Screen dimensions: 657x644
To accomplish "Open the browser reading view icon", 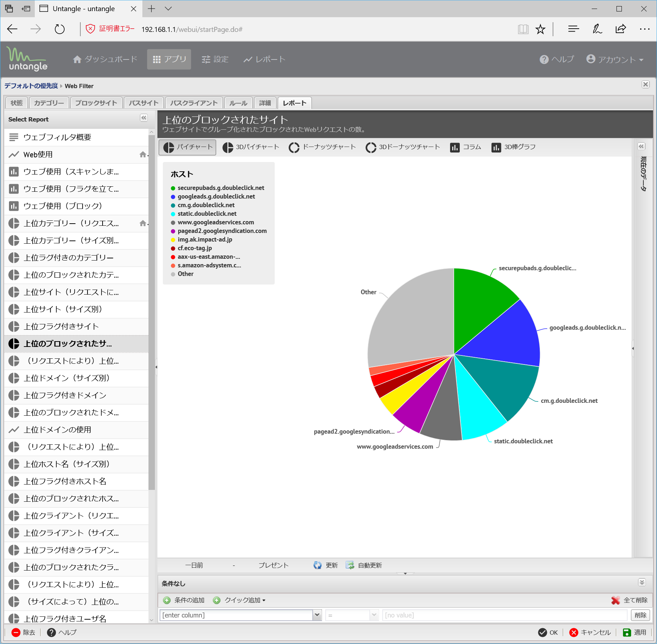I will [x=523, y=29].
